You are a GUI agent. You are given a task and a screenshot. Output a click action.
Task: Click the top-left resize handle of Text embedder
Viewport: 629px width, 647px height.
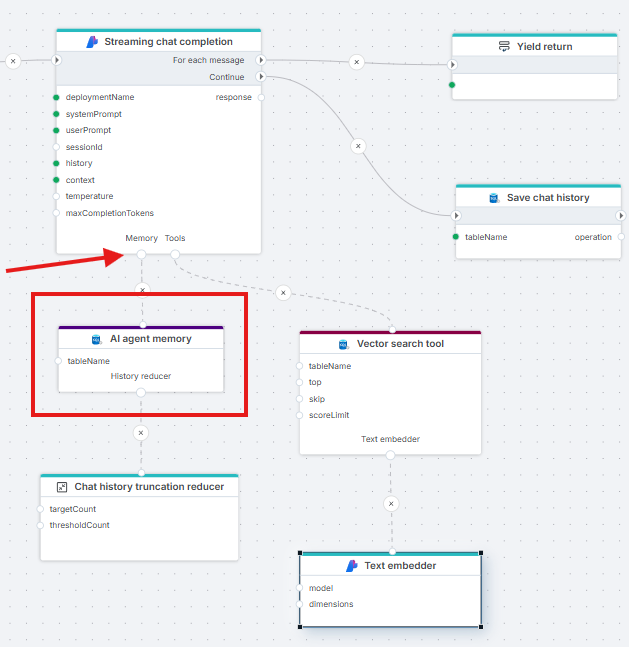pos(300,553)
